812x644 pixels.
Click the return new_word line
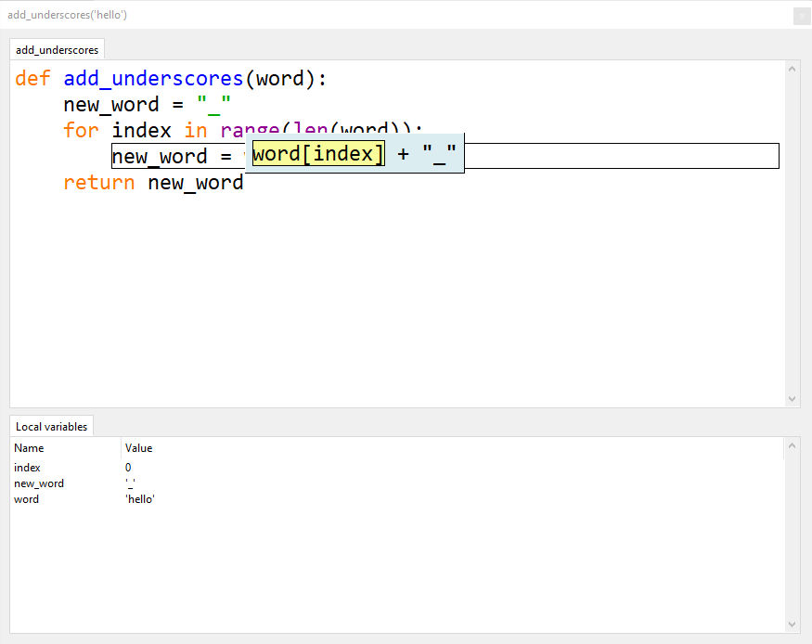[x=153, y=183]
